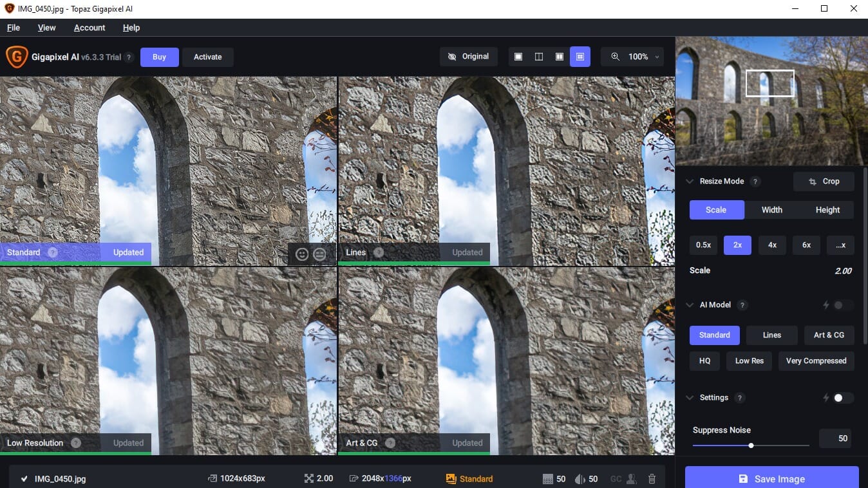Image resolution: width=868 pixels, height=488 pixels.
Task: Select the single view layout icon
Action: click(x=518, y=57)
